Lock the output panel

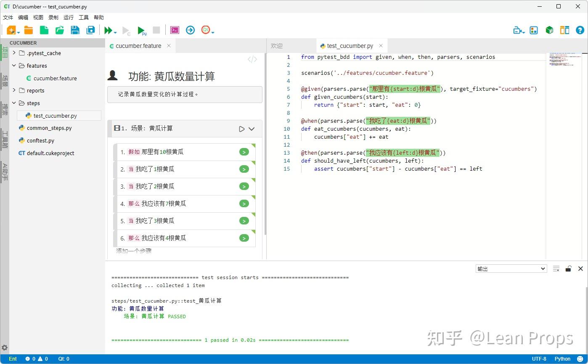tap(568, 269)
